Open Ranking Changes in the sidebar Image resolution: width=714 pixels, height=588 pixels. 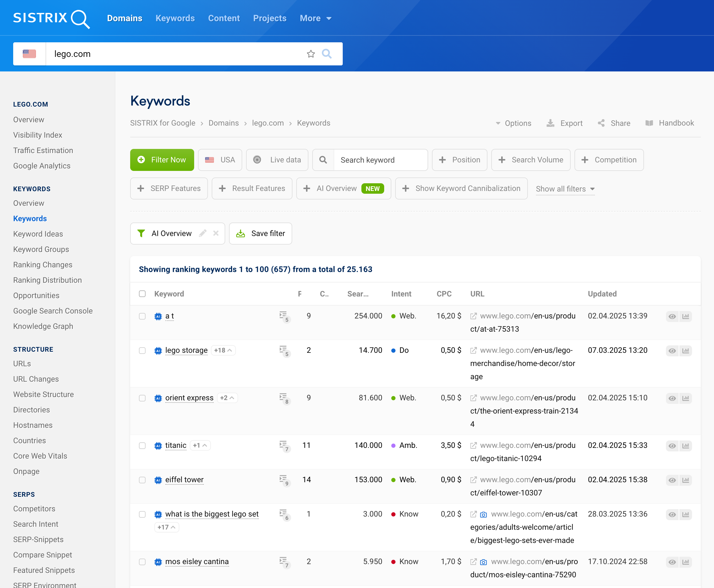[x=43, y=265]
